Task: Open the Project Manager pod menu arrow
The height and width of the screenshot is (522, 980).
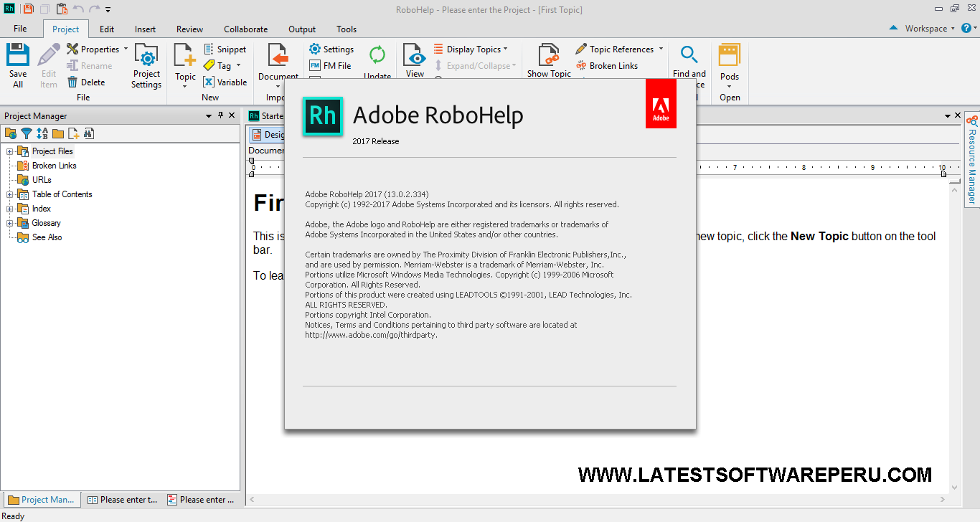Action: (x=209, y=115)
